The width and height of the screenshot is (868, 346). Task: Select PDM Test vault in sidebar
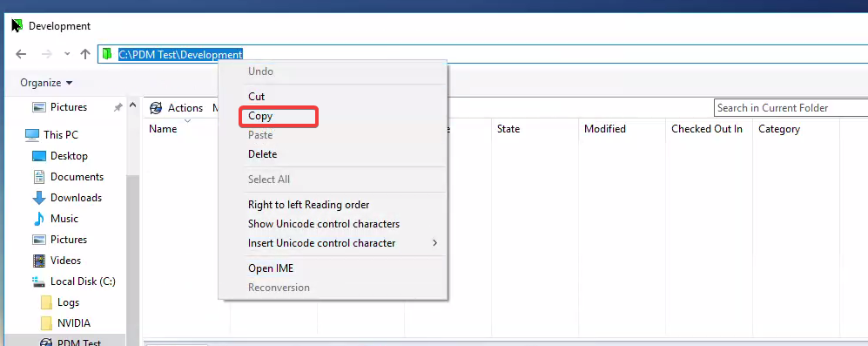[79, 343]
